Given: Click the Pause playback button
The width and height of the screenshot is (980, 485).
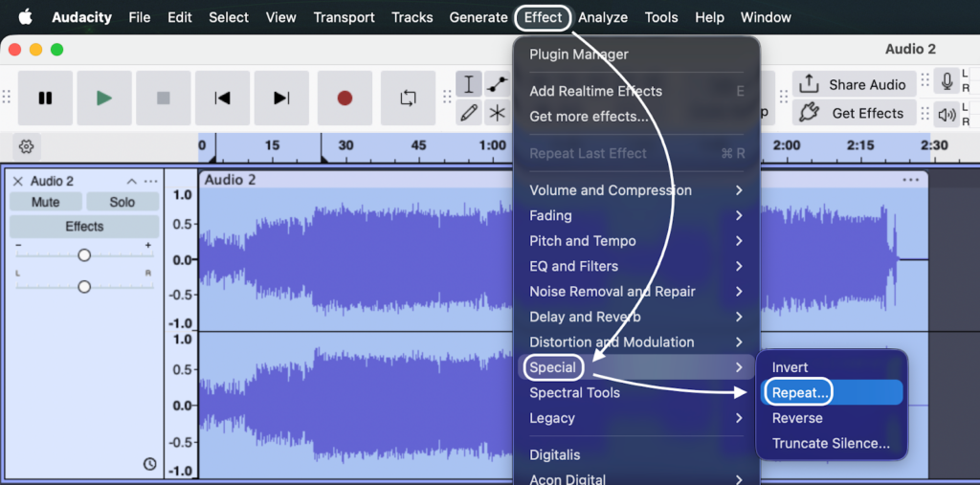Looking at the screenshot, I should coord(45,98).
